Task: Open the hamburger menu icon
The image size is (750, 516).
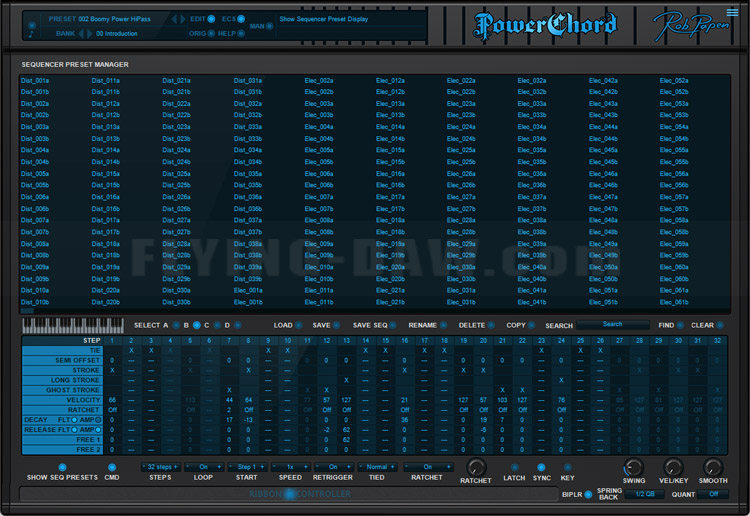Action: click(x=732, y=12)
